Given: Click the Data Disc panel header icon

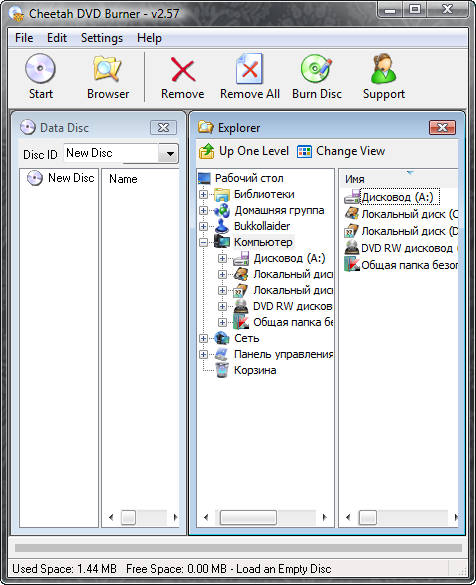Looking at the screenshot, I should click(x=28, y=127).
